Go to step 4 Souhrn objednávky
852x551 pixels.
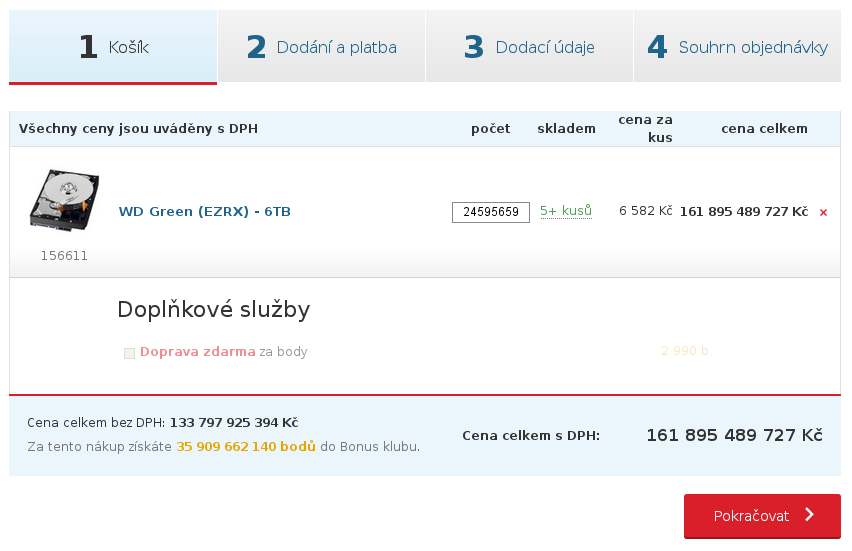pyautogui.click(x=737, y=47)
